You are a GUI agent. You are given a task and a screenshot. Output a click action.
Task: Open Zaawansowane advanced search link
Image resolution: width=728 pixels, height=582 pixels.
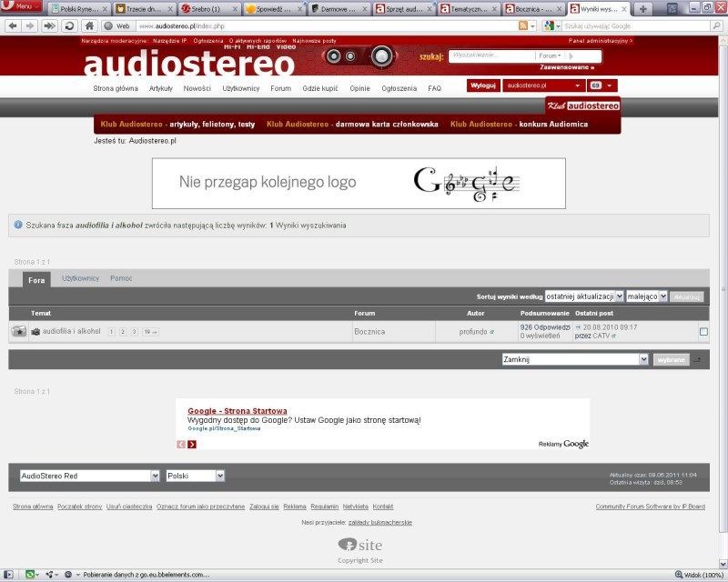(x=567, y=67)
